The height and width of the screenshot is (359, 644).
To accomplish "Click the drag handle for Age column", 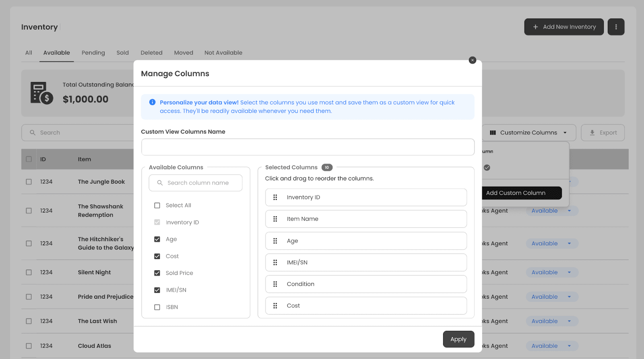I will (275, 241).
